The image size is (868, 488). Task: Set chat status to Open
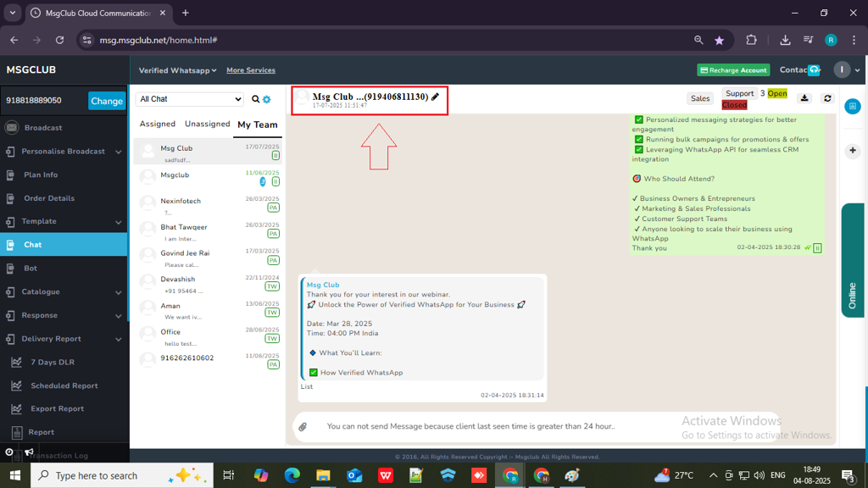coord(777,93)
